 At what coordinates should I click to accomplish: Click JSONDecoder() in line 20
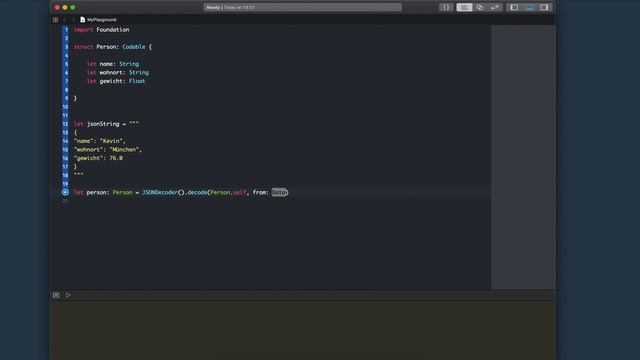coord(163,192)
